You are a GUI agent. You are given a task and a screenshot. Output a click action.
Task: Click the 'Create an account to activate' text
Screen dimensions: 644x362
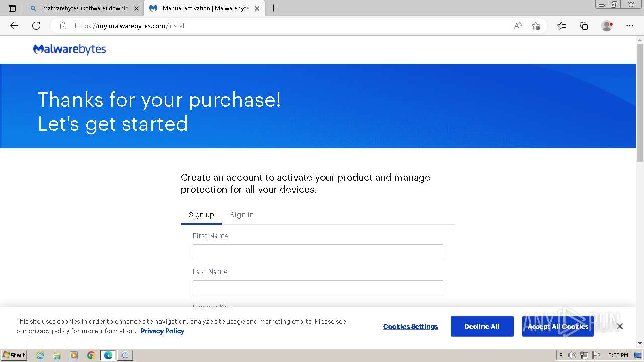pyautogui.click(x=305, y=184)
